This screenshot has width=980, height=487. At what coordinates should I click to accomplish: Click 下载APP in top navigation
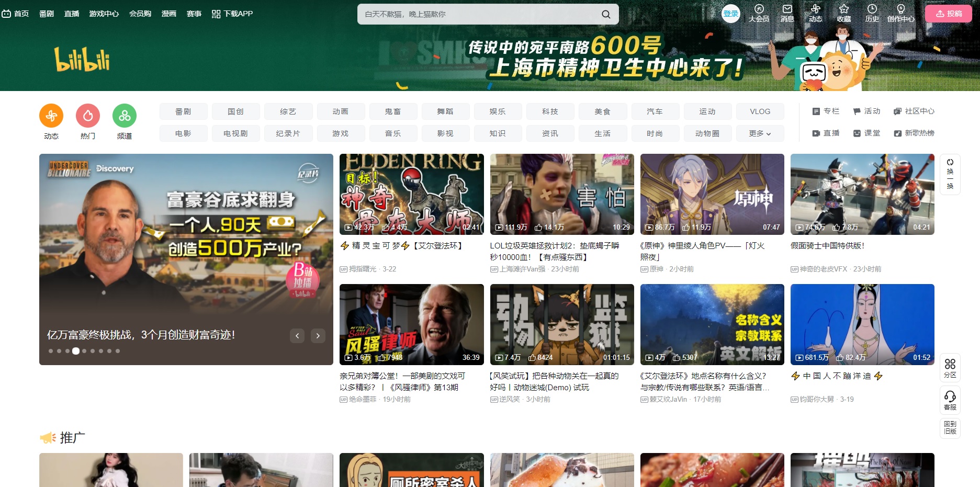click(x=232, y=14)
